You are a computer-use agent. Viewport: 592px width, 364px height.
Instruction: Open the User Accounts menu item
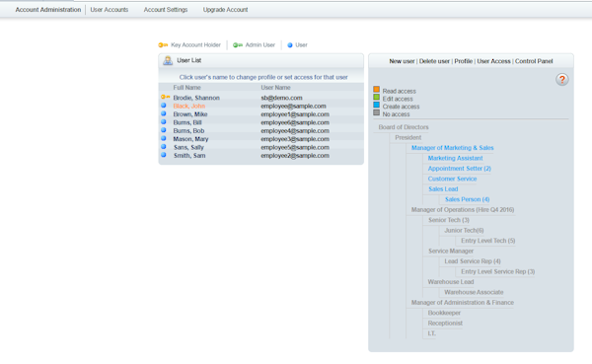110,10
